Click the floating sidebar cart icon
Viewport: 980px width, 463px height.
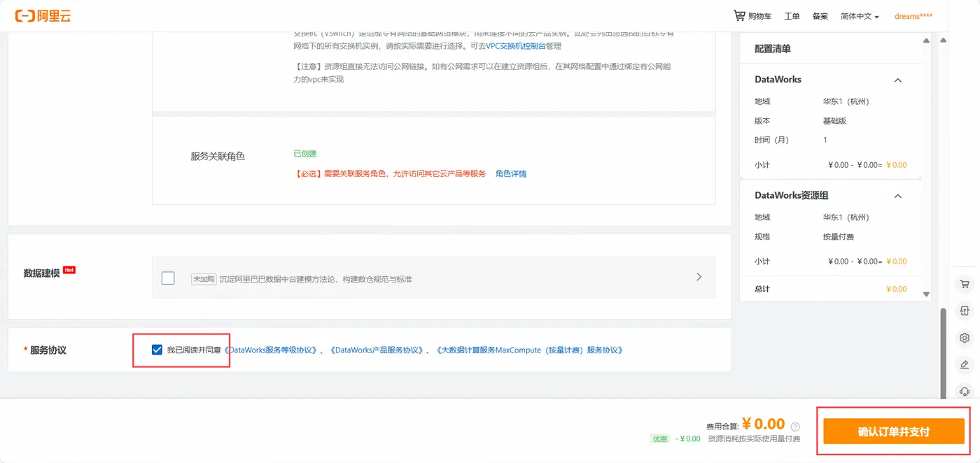(965, 284)
